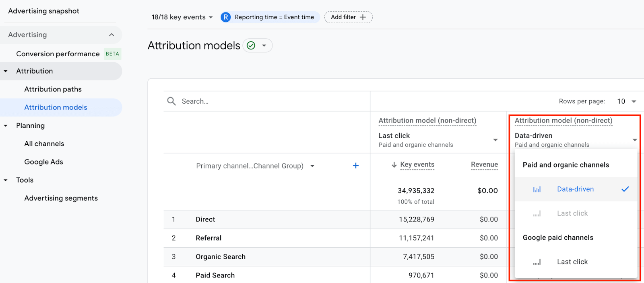Click the Google paid channels heading

558,238
